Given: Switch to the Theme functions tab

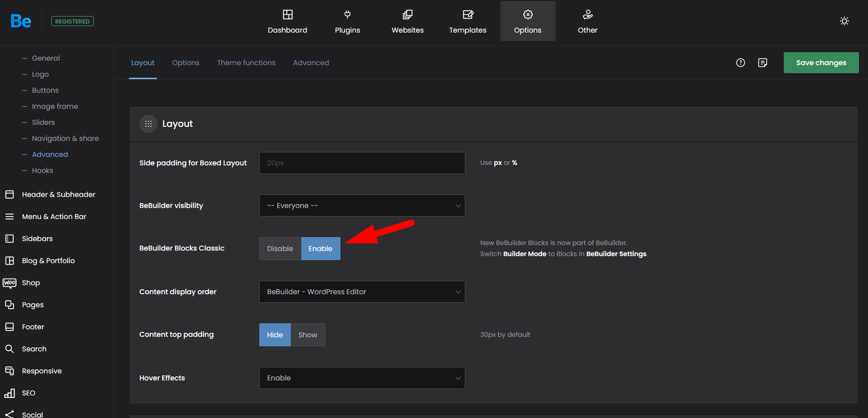Looking at the screenshot, I should 246,63.
